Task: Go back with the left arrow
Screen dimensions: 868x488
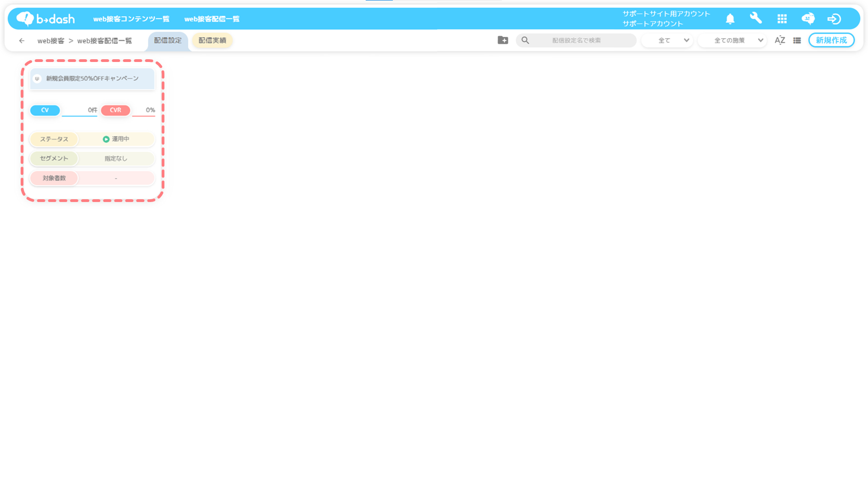Action: pos(22,41)
